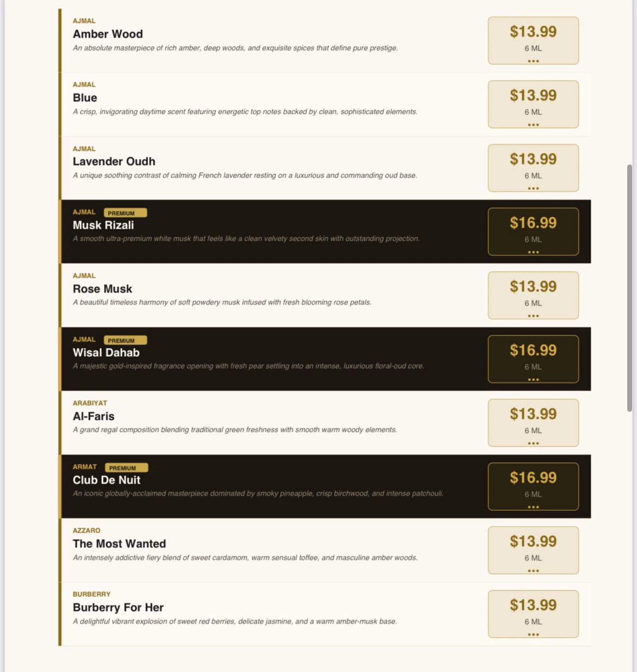Click the AZZARO brand label

(x=87, y=530)
